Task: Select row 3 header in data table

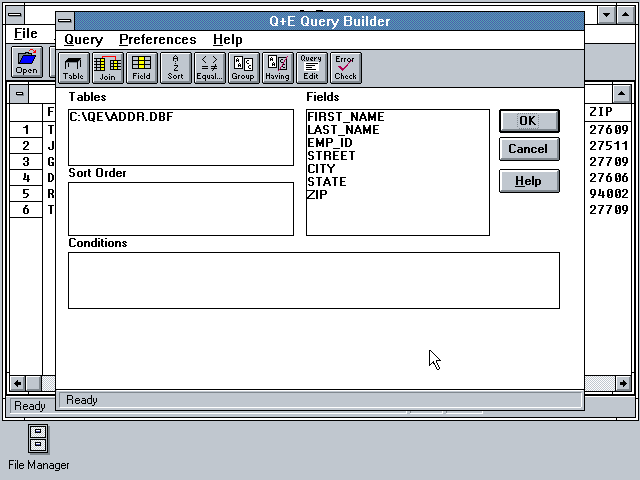Action: [x=26, y=162]
